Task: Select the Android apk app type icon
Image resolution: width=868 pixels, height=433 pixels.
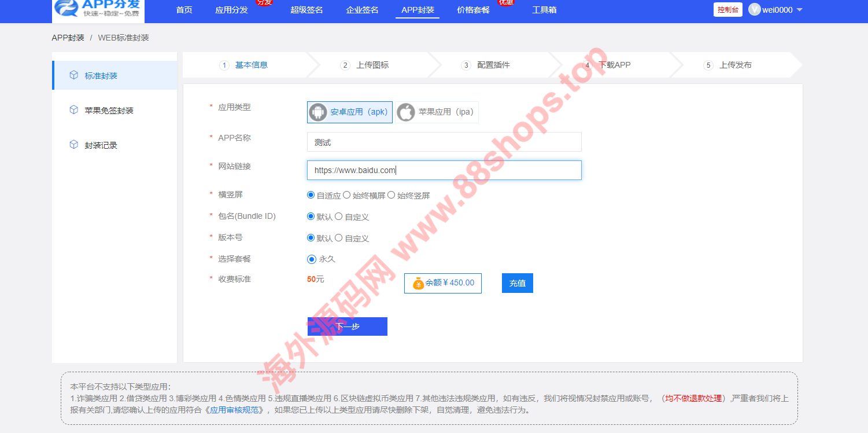Action: click(x=318, y=112)
